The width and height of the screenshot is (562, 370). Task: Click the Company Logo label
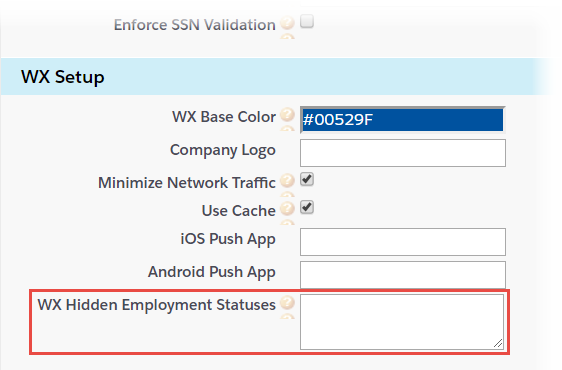[x=223, y=150]
